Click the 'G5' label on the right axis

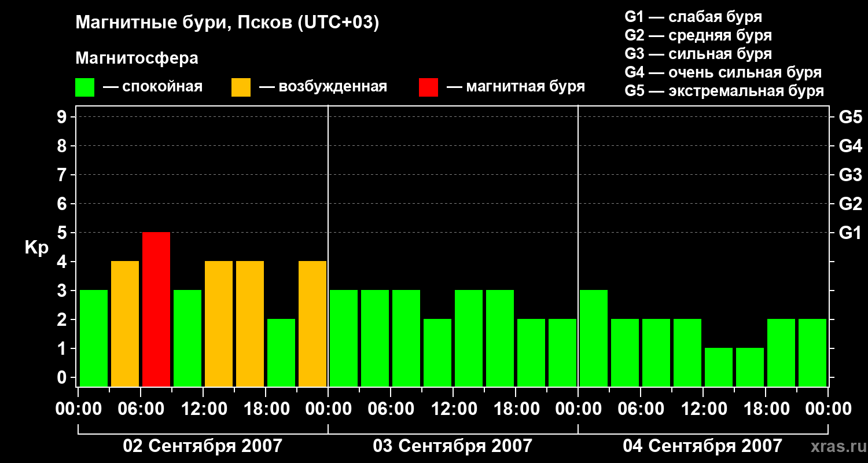coord(851,117)
